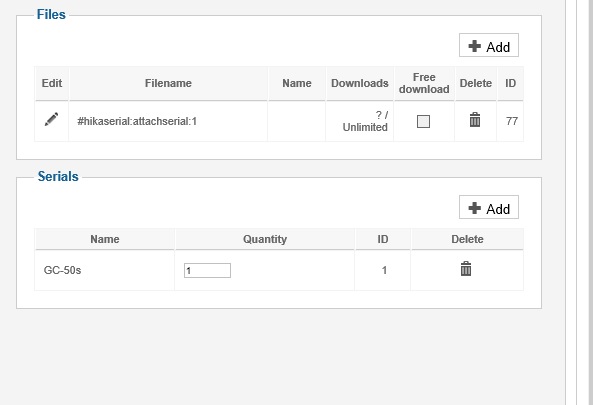Click the Add button in Files section
Image resolution: width=593 pixels, height=405 pixels.
point(489,46)
